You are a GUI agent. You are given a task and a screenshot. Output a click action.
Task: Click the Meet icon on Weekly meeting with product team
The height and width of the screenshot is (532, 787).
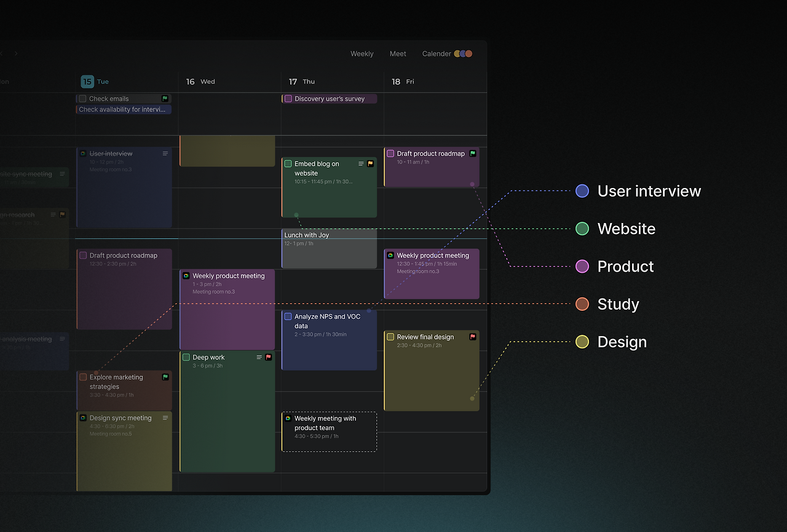click(288, 417)
